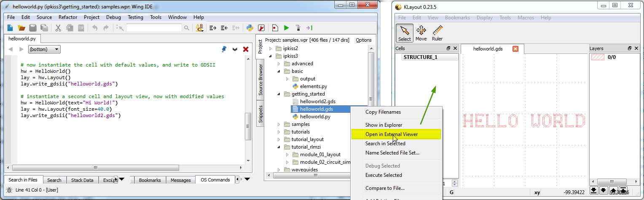Switch to the OS Commands tab
Viewport: 644px width, 200px height.
click(215, 180)
